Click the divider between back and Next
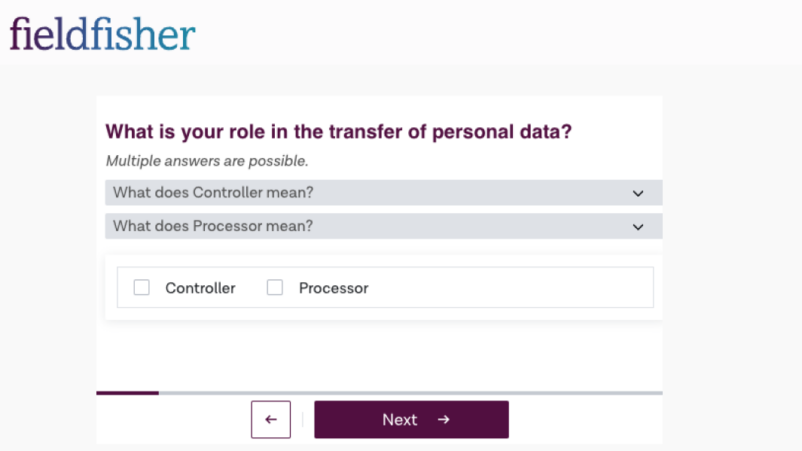802x451 pixels. point(302,419)
